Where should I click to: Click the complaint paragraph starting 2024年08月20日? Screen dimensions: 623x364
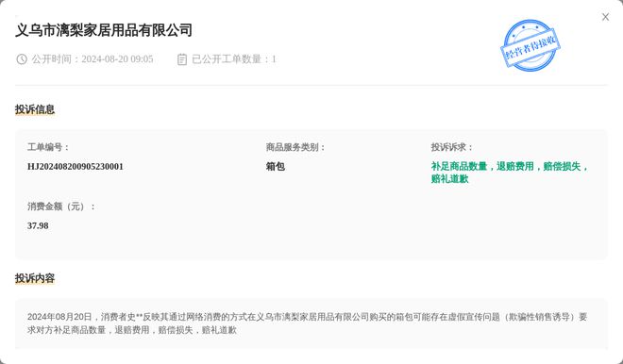point(307,323)
